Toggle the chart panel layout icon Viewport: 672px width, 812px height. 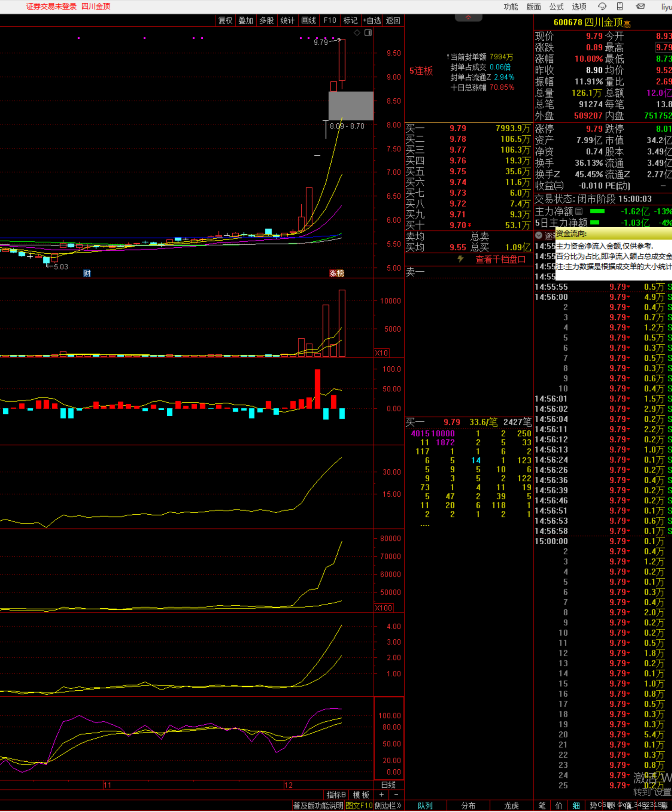[368, 33]
